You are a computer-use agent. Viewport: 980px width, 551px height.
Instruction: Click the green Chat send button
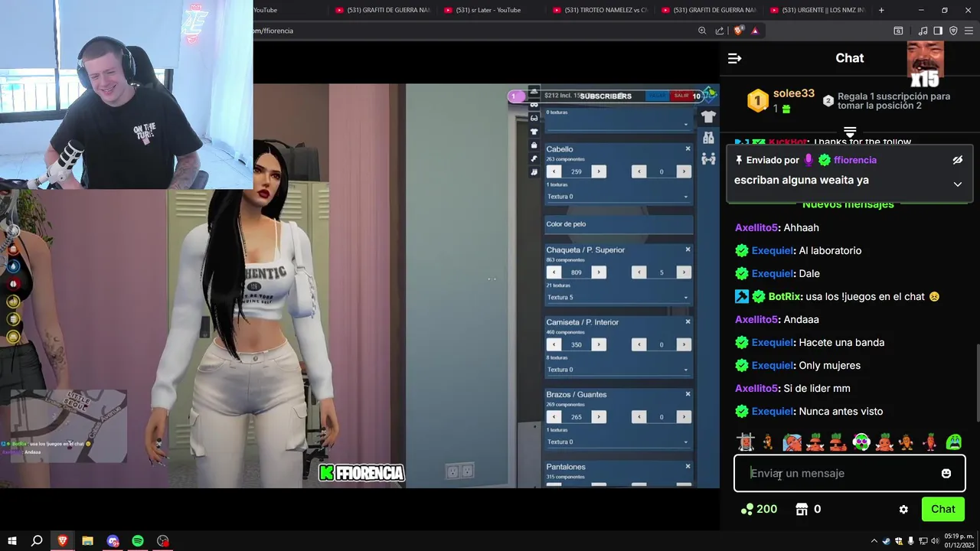tap(942, 509)
